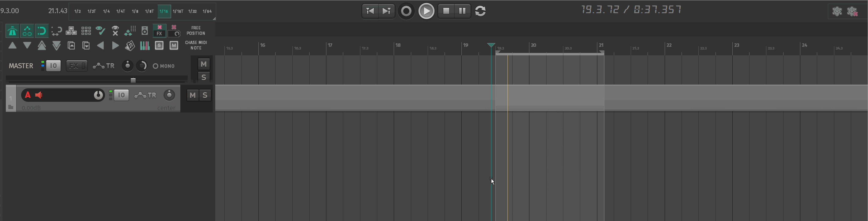868x221 pixels.
Task: Click the freeze snowflake icon
Action: click(837, 11)
